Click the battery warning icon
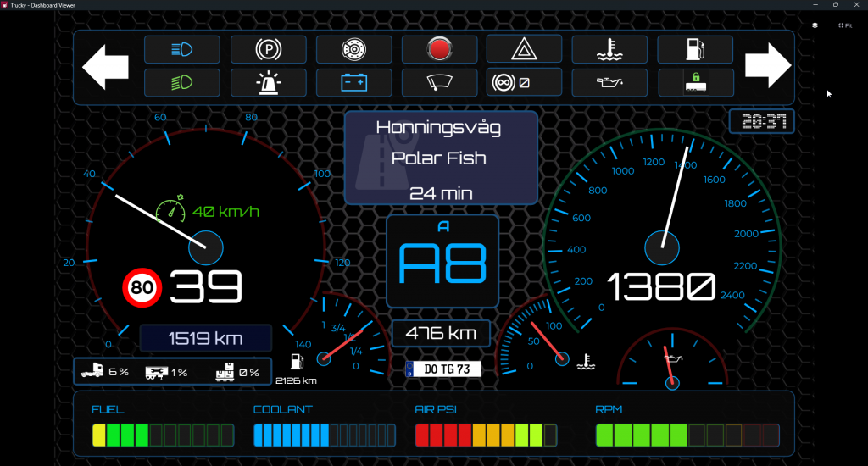 pyautogui.click(x=353, y=83)
